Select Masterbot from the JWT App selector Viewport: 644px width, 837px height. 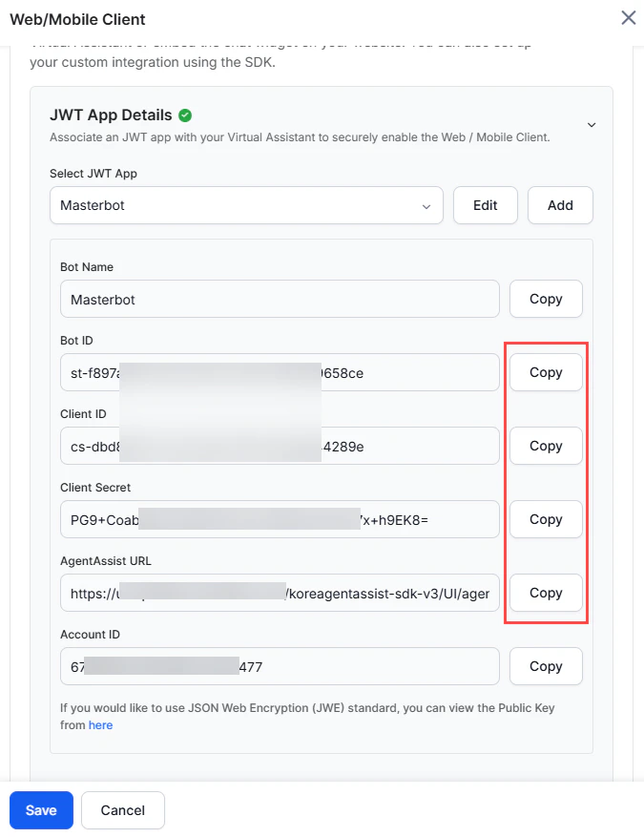[x=246, y=205]
